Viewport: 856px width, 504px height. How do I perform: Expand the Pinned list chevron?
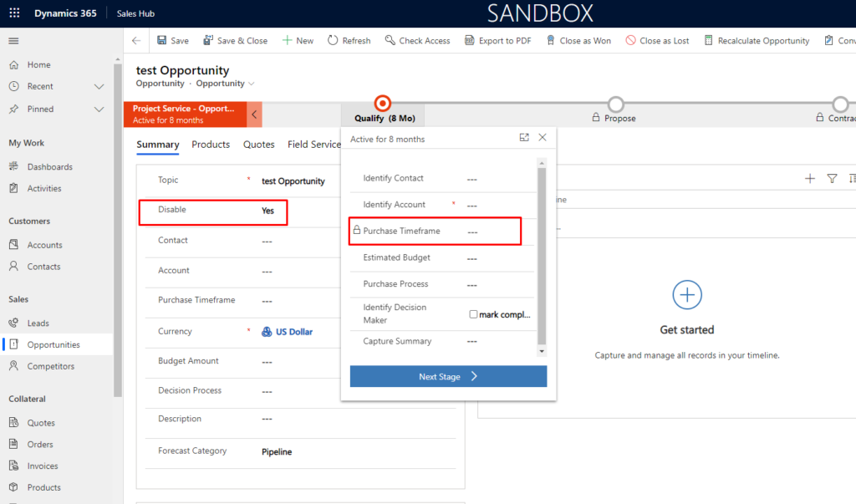tap(99, 109)
